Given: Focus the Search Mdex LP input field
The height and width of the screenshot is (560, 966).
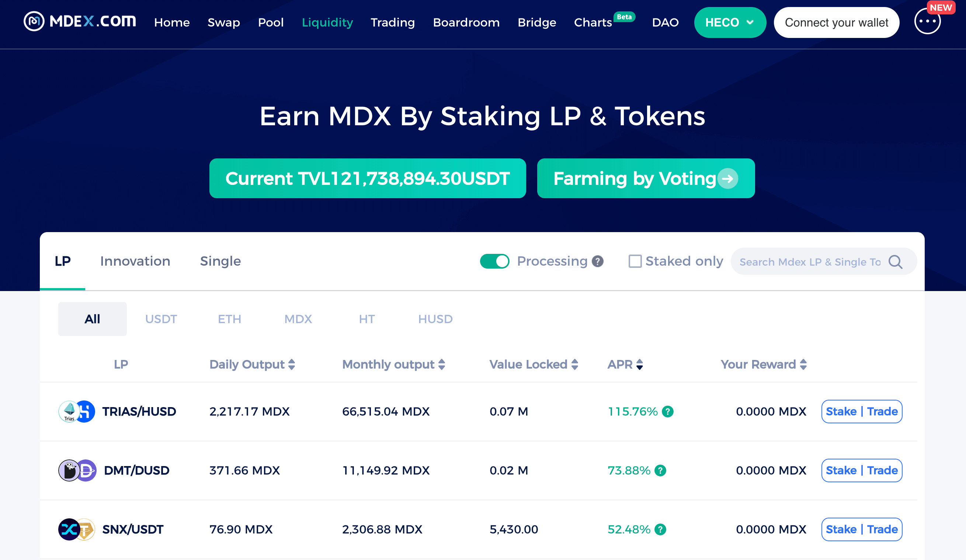Looking at the screenshot, I should [x=811, y=262].
